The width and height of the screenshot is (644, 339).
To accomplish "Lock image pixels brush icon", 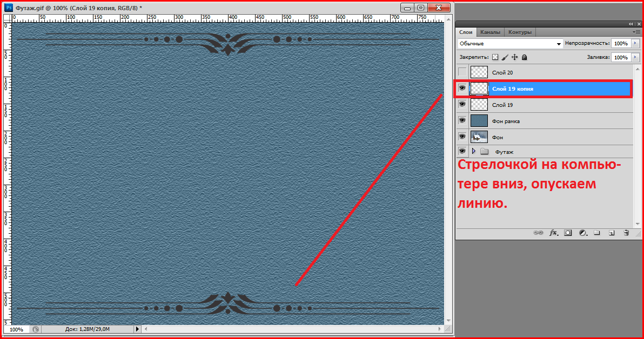I will pyautogui.click(x=505, y=57).
